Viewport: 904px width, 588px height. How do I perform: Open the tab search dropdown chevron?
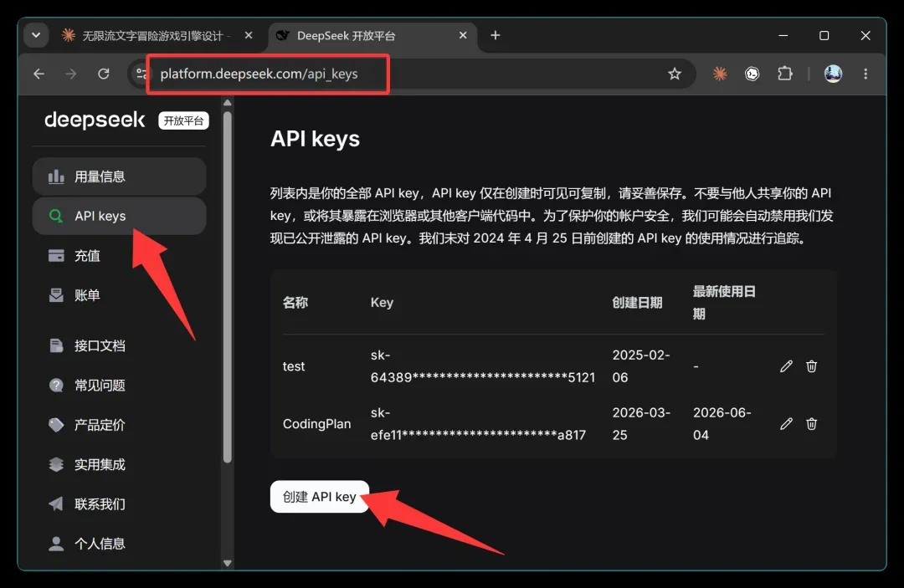36,35
